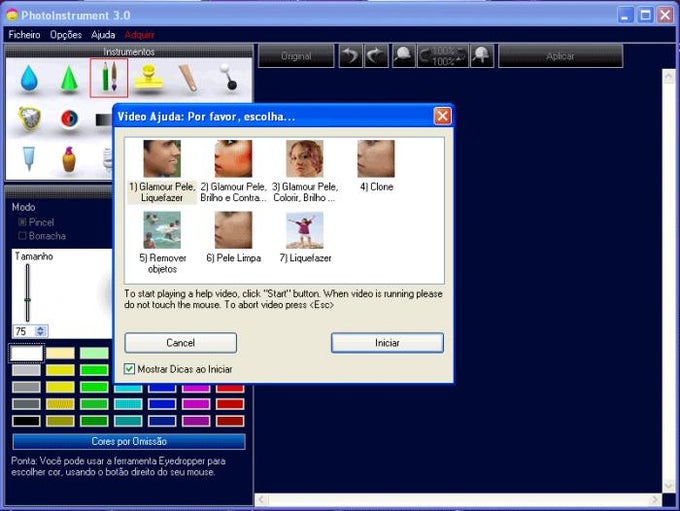
Task: Click the canvas horizontal scrollbar left arrow
Action: [x=262, y=500]
